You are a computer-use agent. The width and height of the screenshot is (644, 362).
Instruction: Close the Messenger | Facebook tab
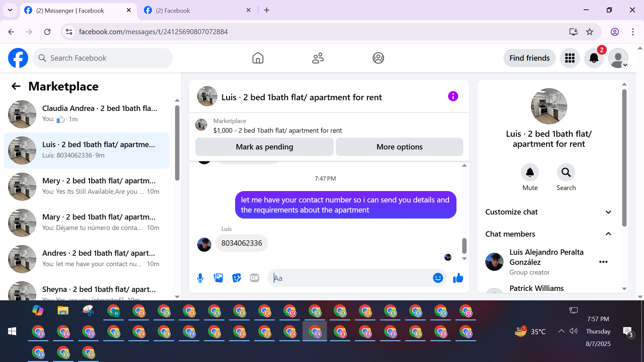[129, 10]
